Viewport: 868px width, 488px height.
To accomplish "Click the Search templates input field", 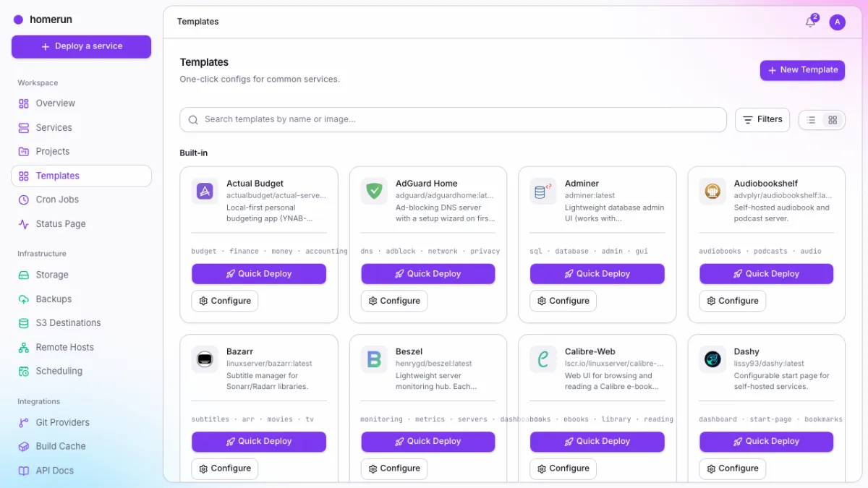I will coord(453,120).
